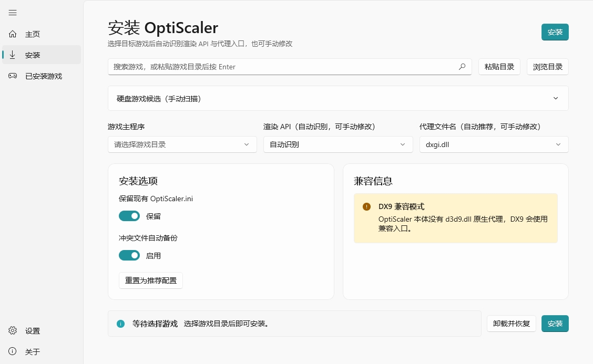Click 卸载并恢复 button

[512, 324]
